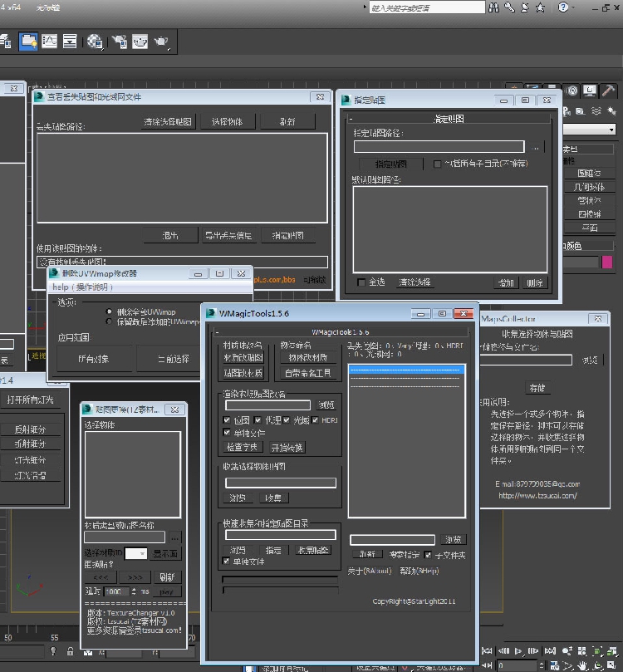This screenshot has width=623, height=672.
Task: Click the light bulb icon in status bar
Action: pyautogui.click(x=53, y=651)
